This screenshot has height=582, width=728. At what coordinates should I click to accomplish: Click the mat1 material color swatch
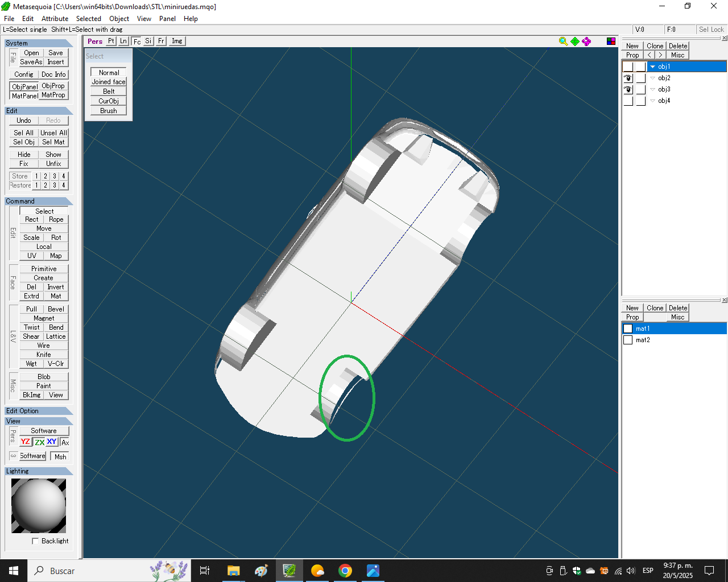(x=628, y=329)
